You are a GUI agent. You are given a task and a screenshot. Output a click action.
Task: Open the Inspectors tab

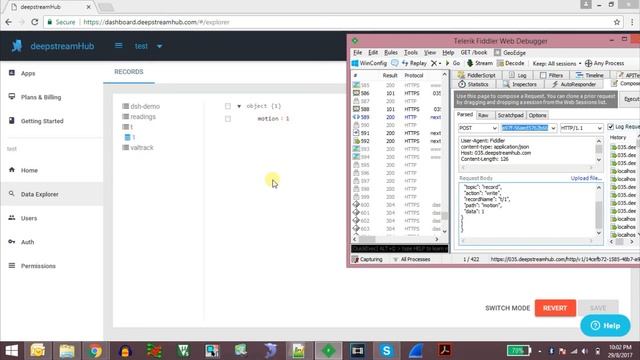coord(520,84)
